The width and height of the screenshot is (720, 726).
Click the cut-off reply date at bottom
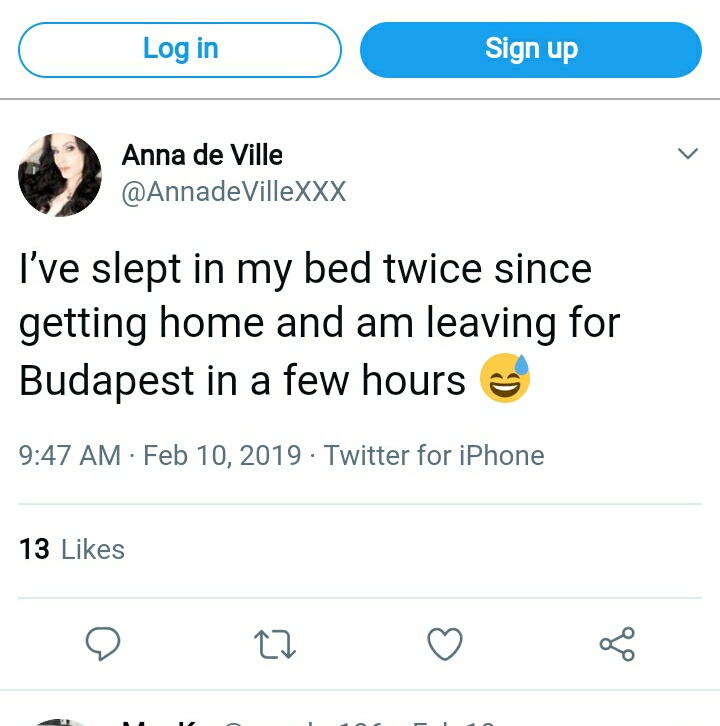(460, 722)
